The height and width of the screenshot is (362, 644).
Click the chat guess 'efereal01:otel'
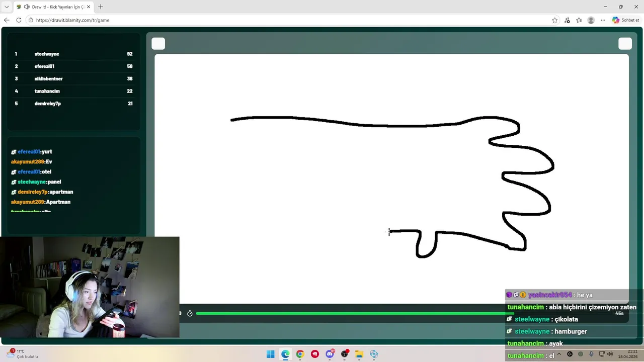click(31, 172)
